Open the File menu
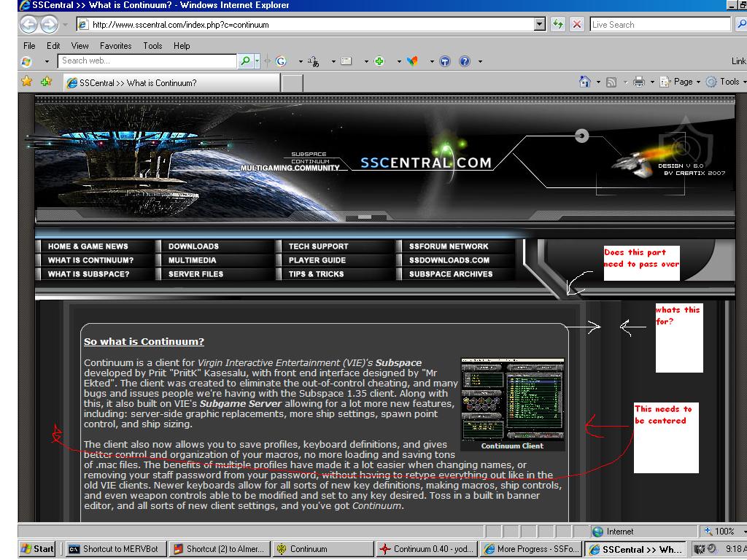The height and width of the screenshot is (560, 747). point(29,46)
